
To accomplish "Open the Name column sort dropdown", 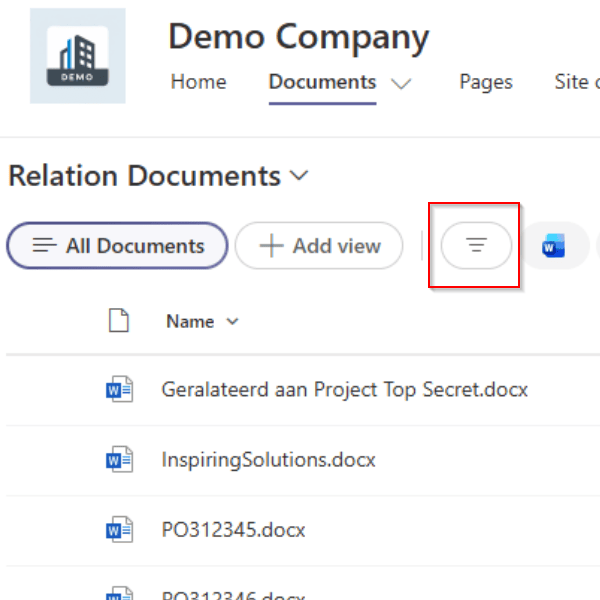I will [x=233, y=322].
